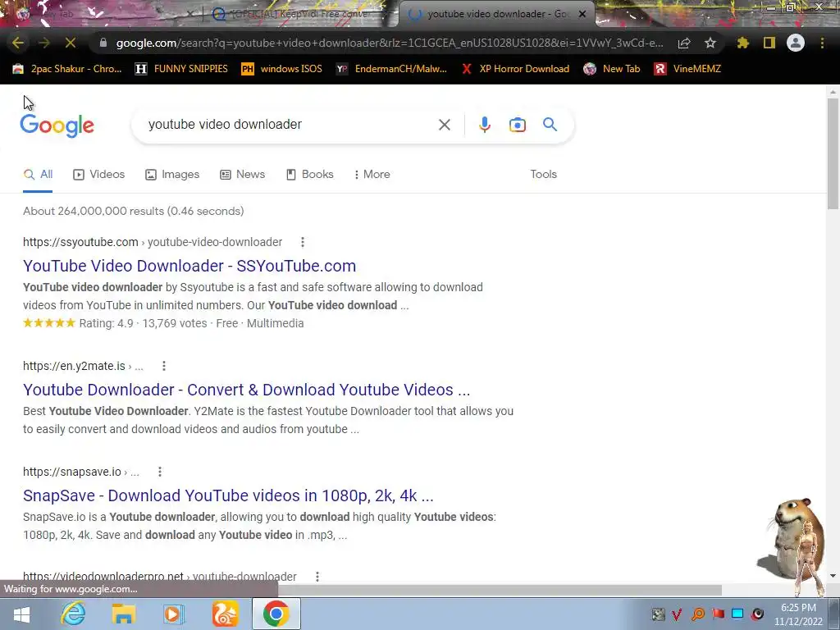Click the share page icon in address bar

pyautogui.click(x=684, y=43)
